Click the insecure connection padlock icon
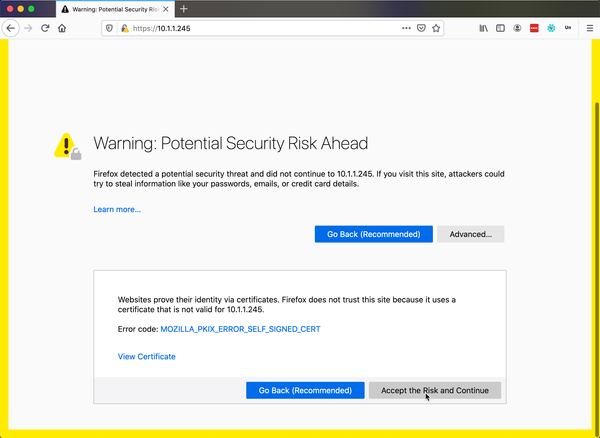The width and height of the screenshot is (600, 438). 124,28
